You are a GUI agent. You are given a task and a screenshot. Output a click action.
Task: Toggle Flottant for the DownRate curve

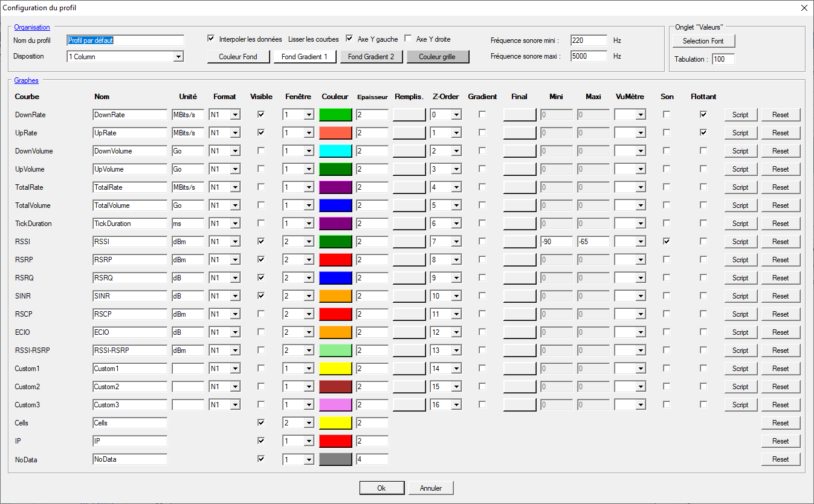tap(703, 114)
